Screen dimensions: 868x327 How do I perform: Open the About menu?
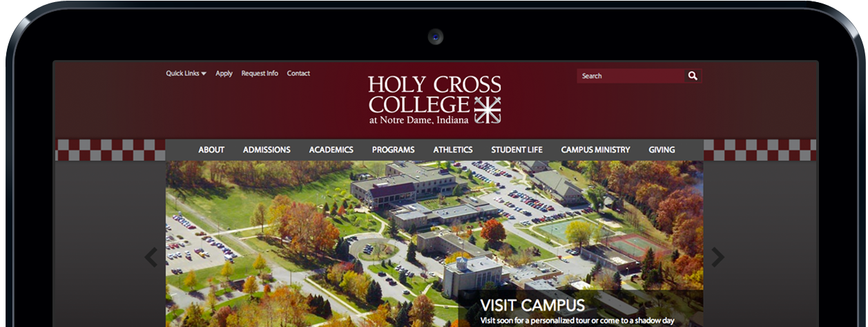211,150
